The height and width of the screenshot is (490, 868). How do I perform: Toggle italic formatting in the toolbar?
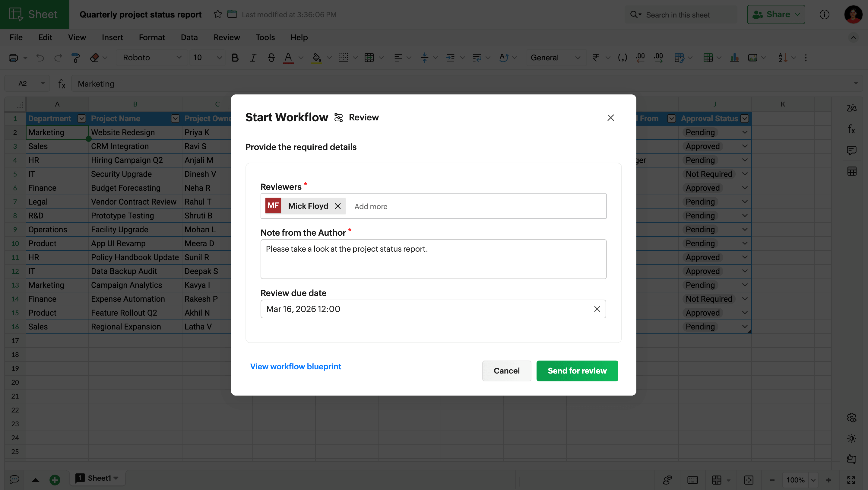pos(253,58)
